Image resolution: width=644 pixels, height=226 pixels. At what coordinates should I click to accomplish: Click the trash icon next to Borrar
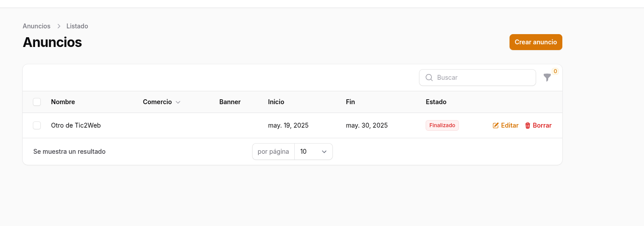pyautogui.click(x=528, y=125)
